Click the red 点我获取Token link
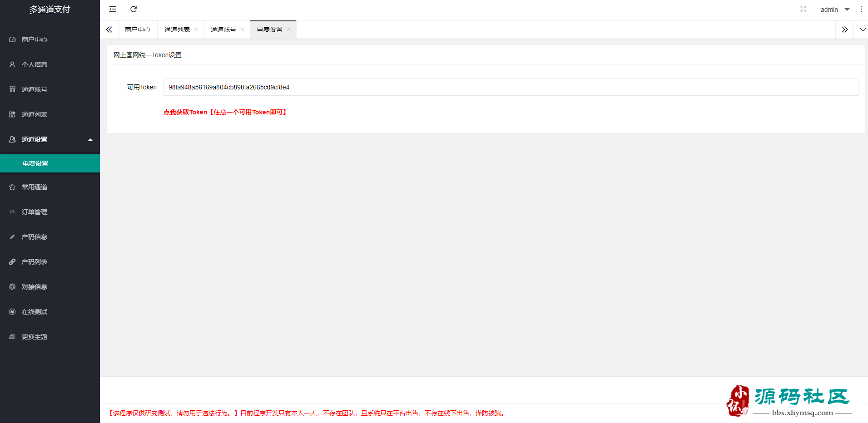 pyautogui.click(x=225, y=112)
